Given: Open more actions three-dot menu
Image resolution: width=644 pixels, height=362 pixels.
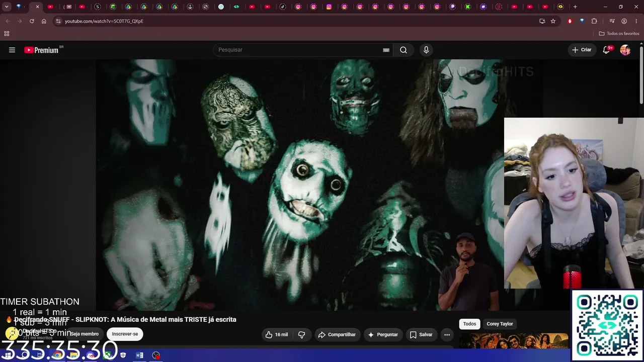Looking at the screenshot, I should point(447,334).
